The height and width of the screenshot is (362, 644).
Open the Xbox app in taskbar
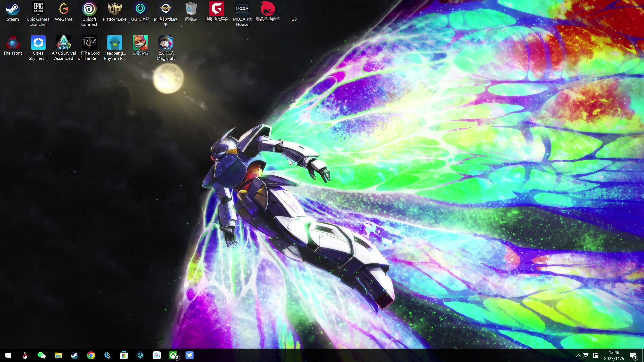click(x=173, y=356)
